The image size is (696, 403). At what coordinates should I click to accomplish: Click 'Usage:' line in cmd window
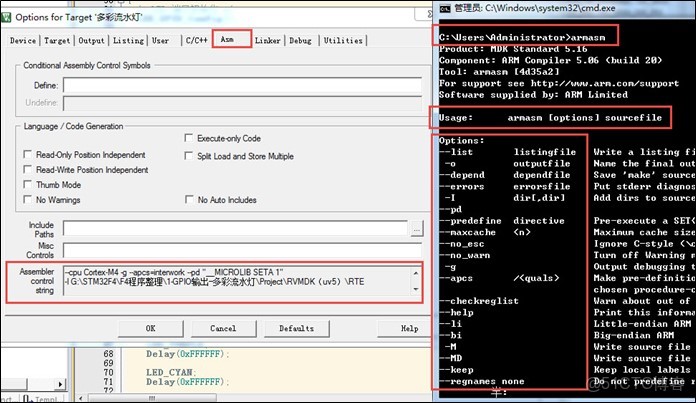pyautogui.click(x=550, y=118)
